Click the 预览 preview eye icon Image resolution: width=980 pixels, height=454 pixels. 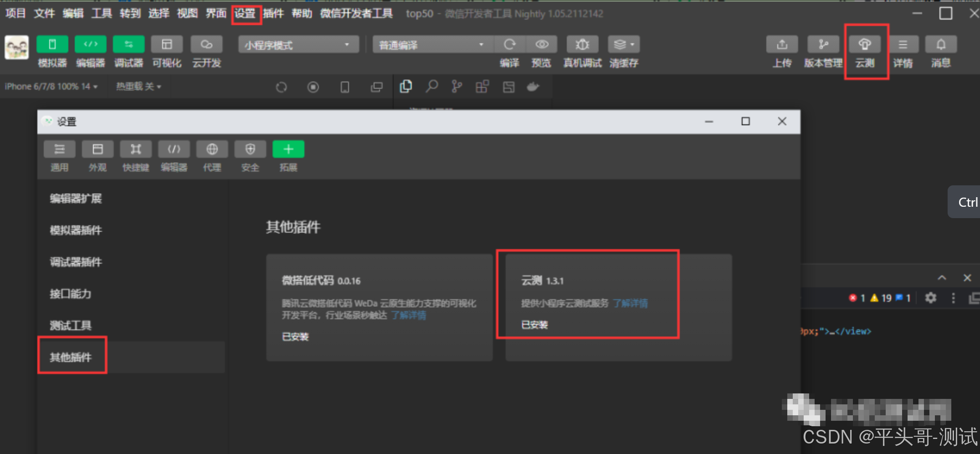click(542, 45)
